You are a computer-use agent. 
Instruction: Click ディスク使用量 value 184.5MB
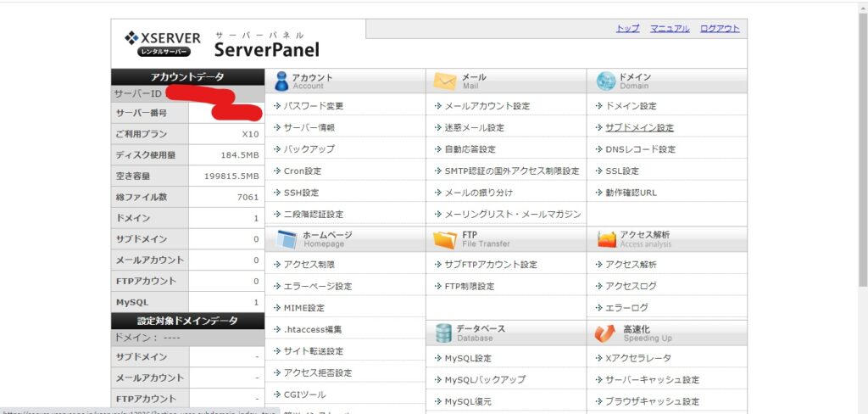[240, 156]
